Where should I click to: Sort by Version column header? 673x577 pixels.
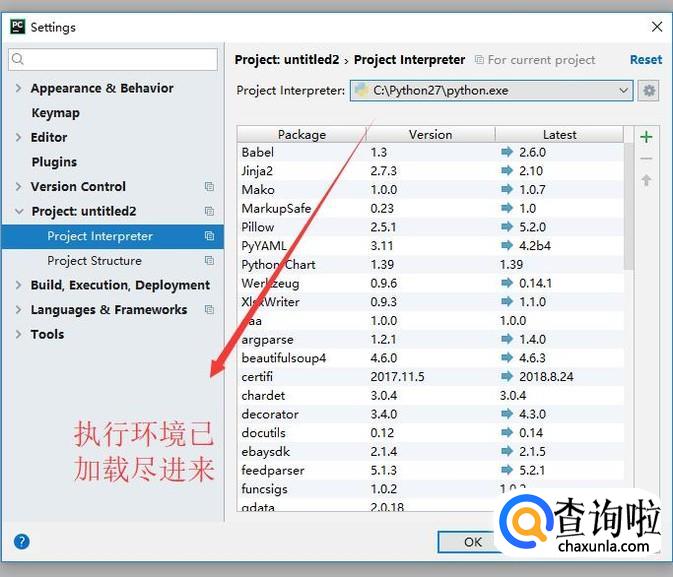click(x=430, y=134)
